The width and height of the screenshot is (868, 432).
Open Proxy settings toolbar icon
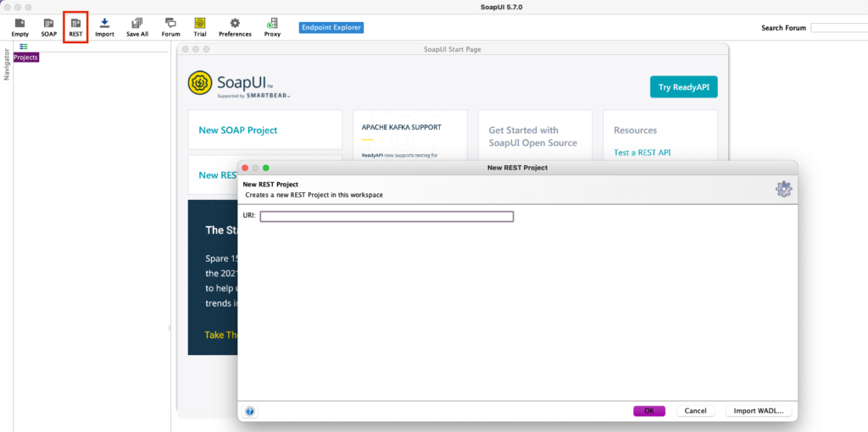tap(272, 27)
